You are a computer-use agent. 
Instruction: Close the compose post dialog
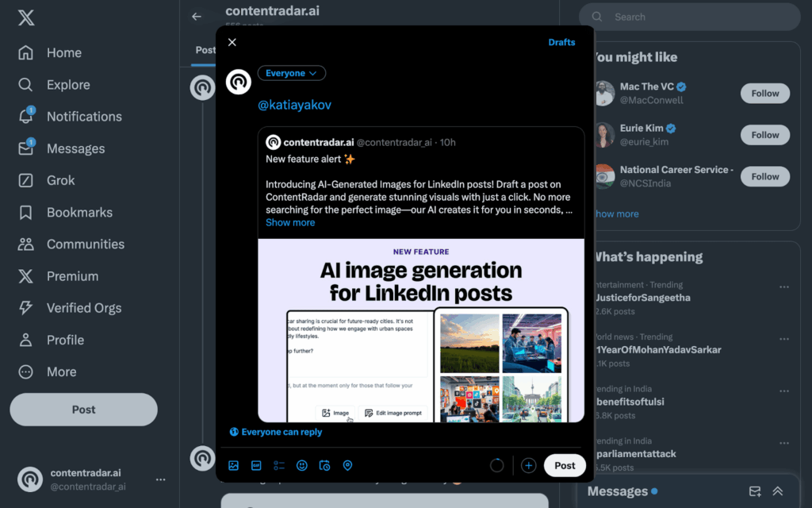point(232,42)
